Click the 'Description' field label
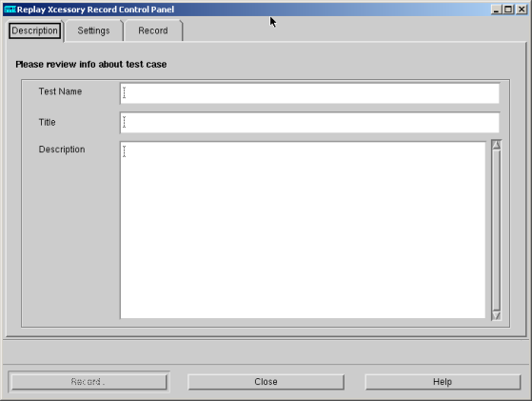532x401 pixels. (62, 150)
